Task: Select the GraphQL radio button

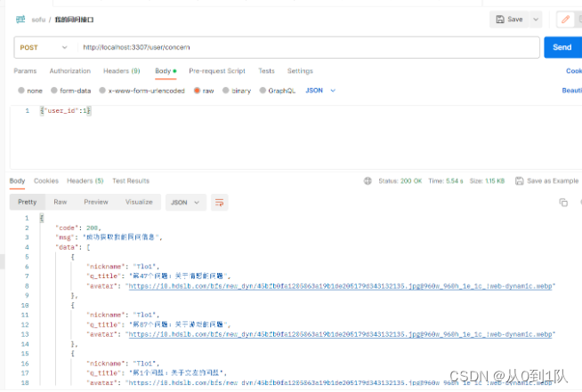Action: (x=263, y=91)
